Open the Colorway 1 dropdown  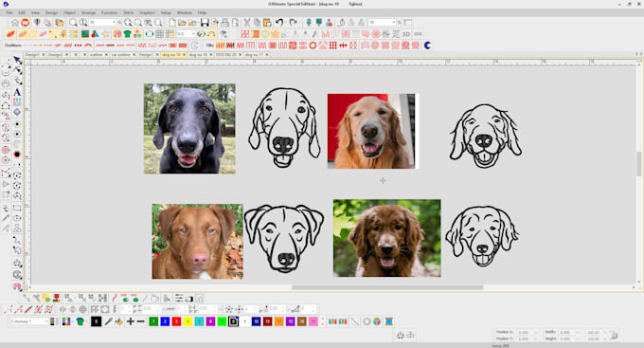point(28,321)
